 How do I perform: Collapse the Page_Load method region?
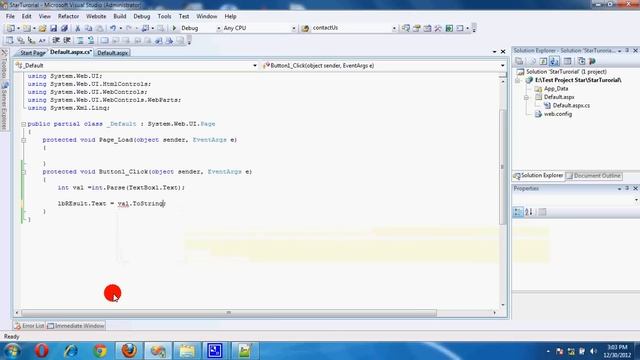click(x=24, y=140)
